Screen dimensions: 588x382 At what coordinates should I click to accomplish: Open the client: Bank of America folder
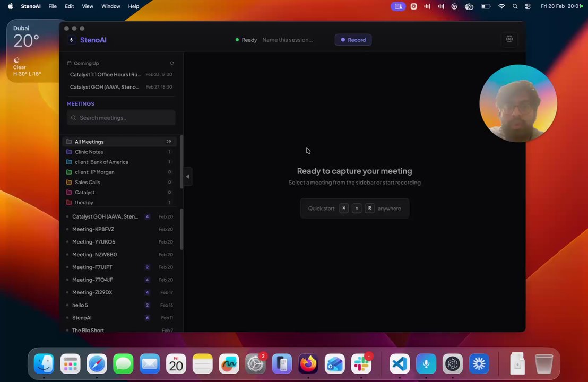coord(119,162)
